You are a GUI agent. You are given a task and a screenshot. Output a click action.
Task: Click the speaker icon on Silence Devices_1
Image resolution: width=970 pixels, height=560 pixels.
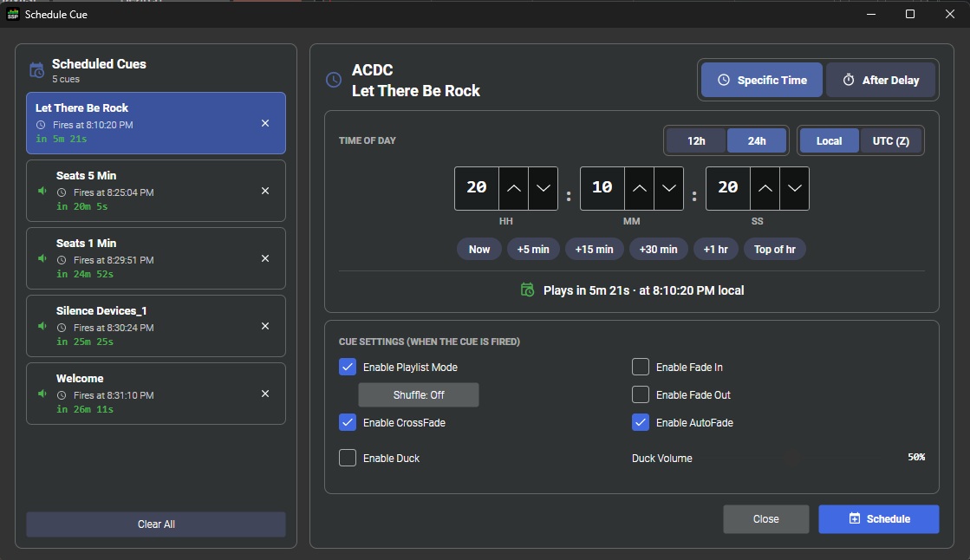point(42,325)
